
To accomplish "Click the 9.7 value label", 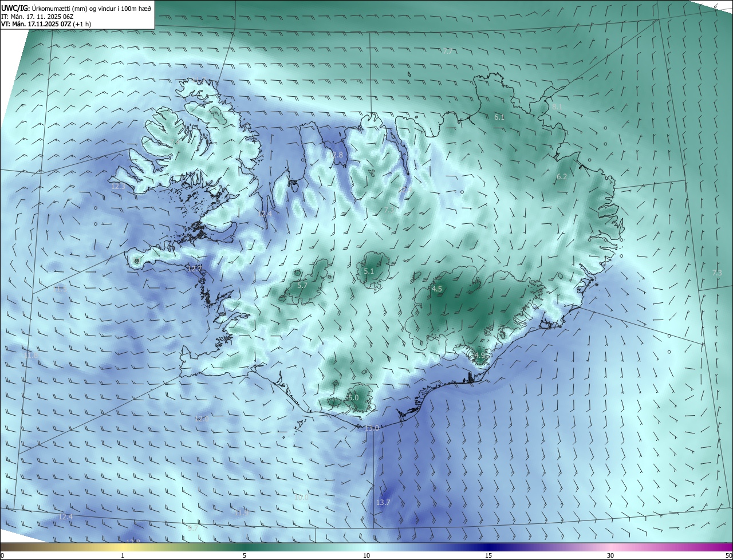I will [193, 529].
